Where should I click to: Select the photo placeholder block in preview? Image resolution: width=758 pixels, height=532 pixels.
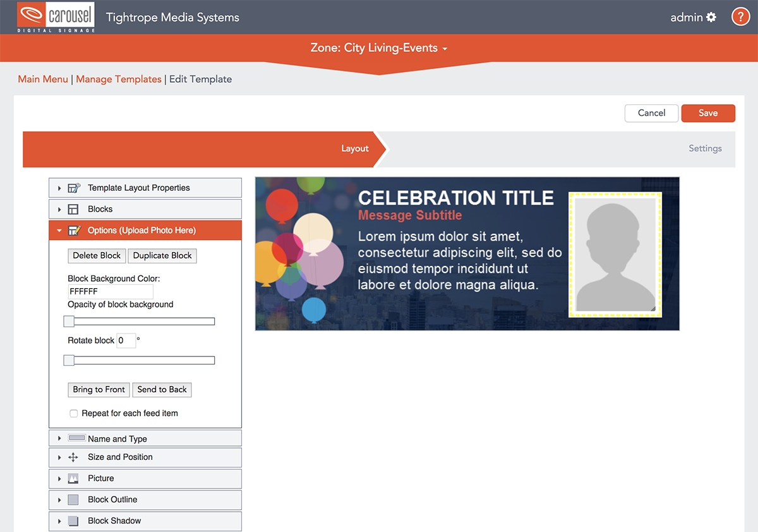(x=615, y=253)
